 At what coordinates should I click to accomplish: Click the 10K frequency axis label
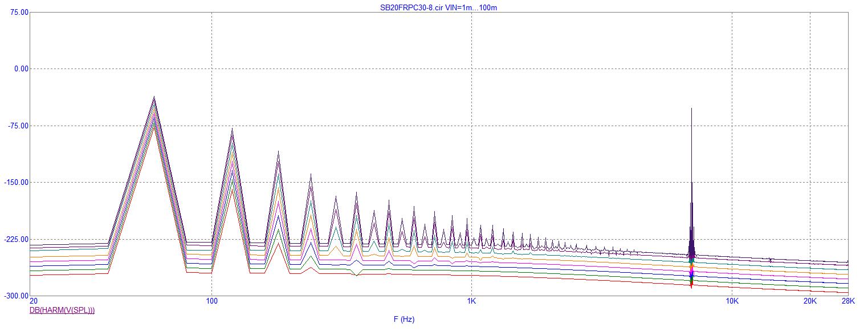(732, 301)
